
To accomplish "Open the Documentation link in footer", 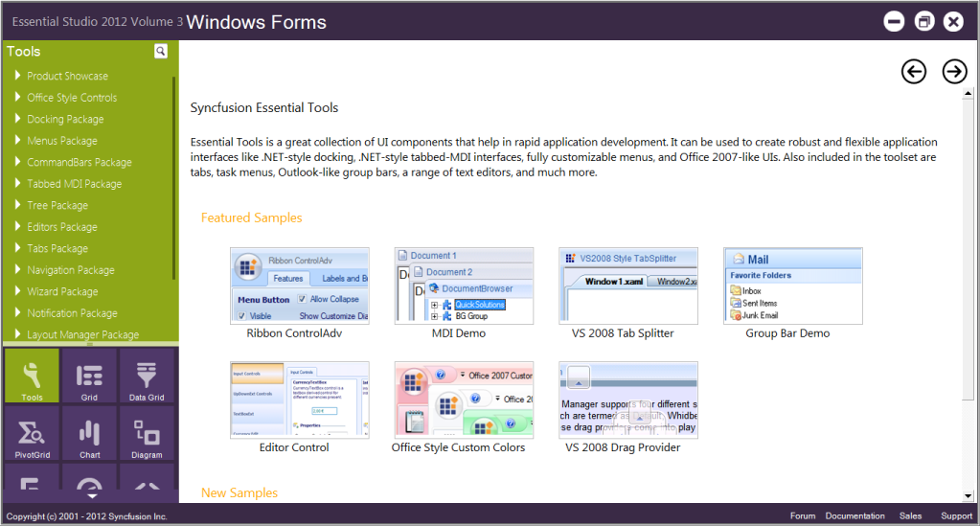I will 855,516.
